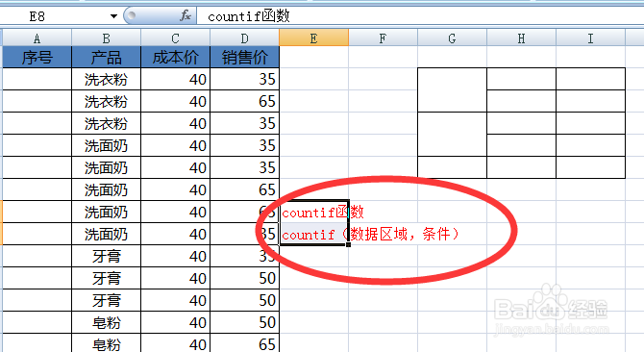Select column C header
The image size is (644, 352).
click(175, 38)
